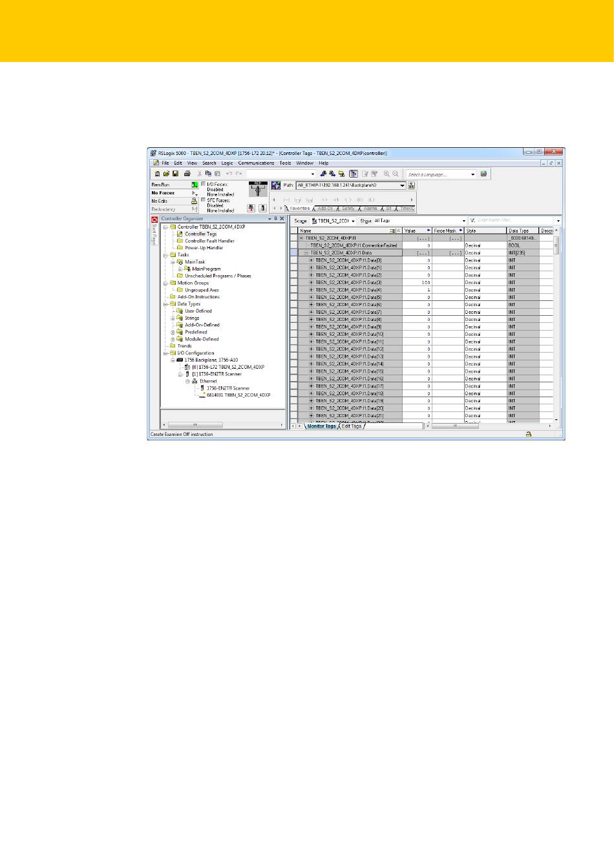Select the Favorites instruction tab
614x868 pixels.
click(x=299, y=209)
